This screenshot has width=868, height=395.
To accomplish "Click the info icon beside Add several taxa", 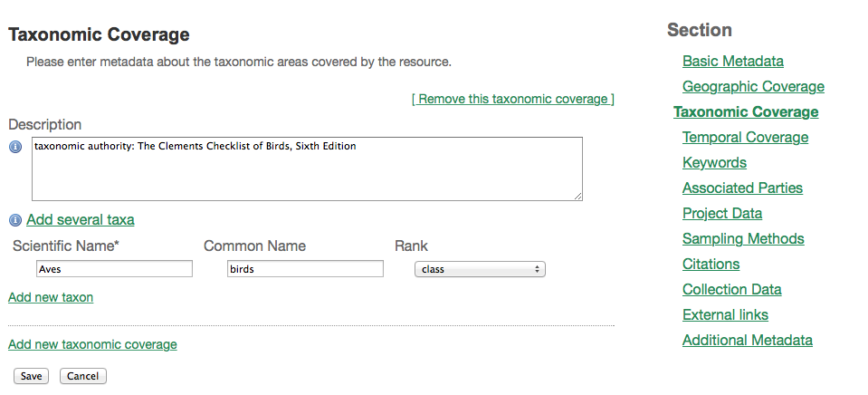I will [x=15, y=220].
